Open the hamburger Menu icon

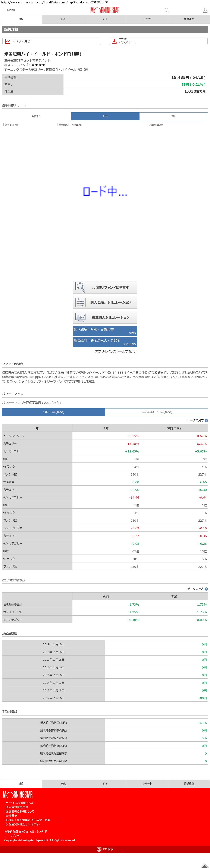4,10
